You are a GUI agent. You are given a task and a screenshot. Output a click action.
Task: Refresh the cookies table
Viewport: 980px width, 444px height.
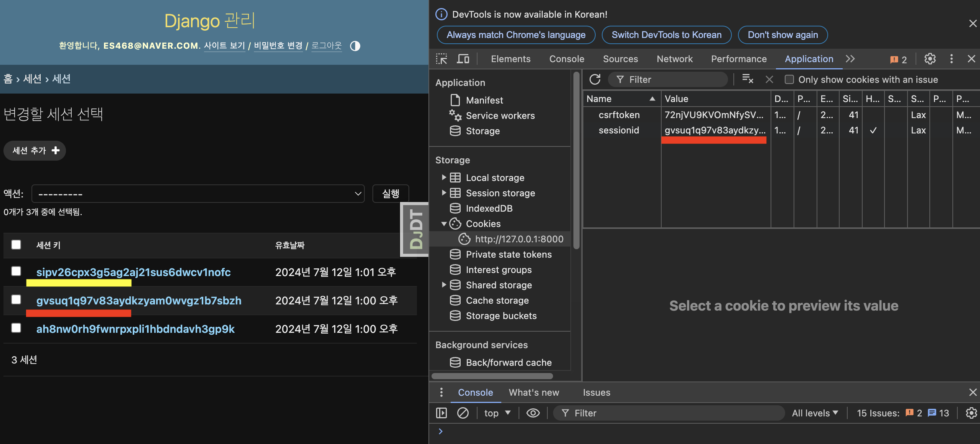click(x=595, y=79)
